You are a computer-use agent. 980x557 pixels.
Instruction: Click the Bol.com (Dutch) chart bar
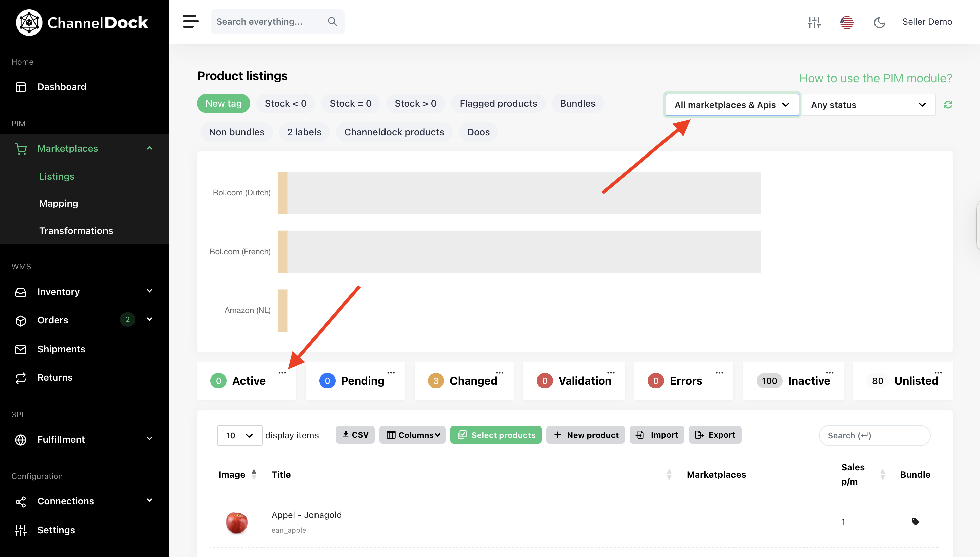pos(519,192)
